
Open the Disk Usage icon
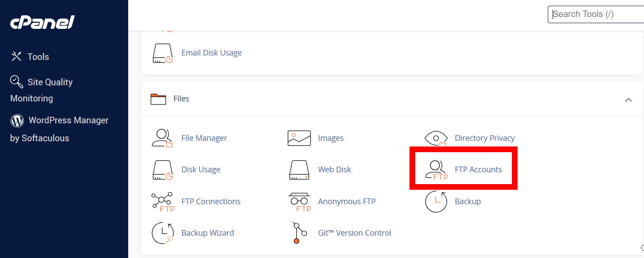click(162, 170)
